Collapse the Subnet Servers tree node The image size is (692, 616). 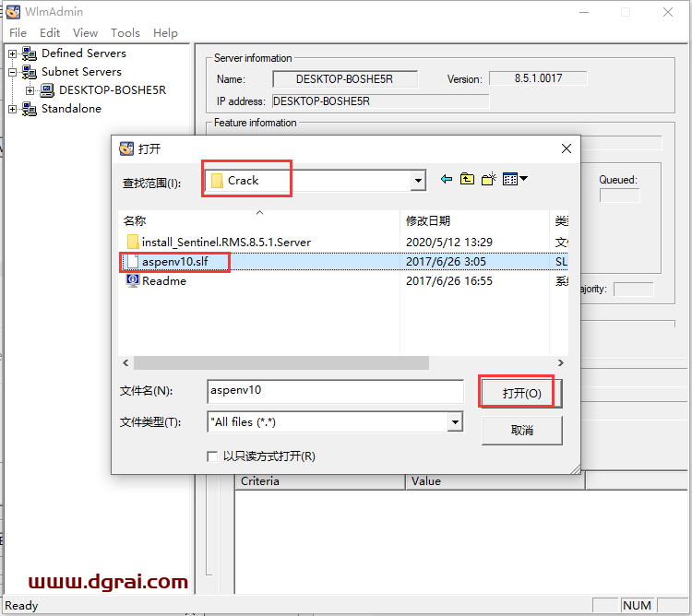tap(13, 72)
